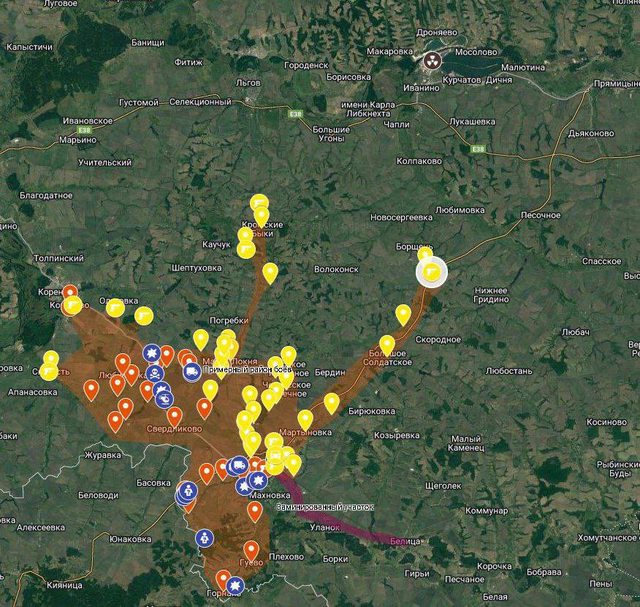Click the blue skull and crossbones marker

pyautogui.click(x=157, y=374)
